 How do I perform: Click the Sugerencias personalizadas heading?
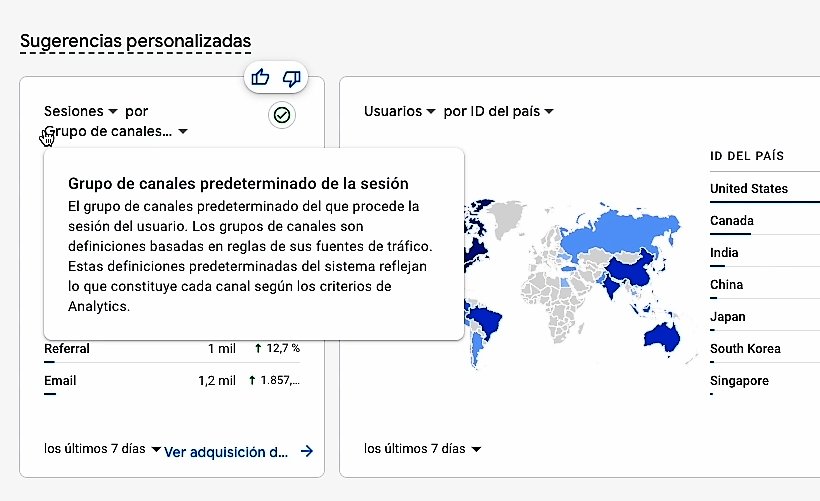(x=135, y=41)
